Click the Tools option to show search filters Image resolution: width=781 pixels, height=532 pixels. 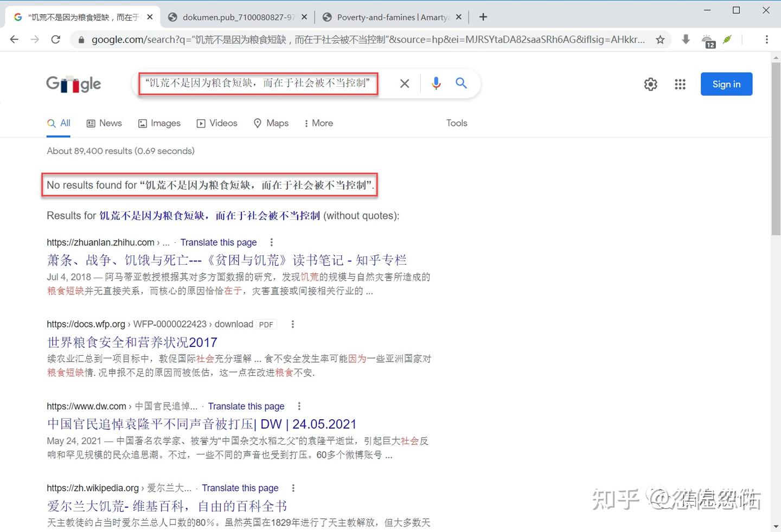click(x=456, y=123)
